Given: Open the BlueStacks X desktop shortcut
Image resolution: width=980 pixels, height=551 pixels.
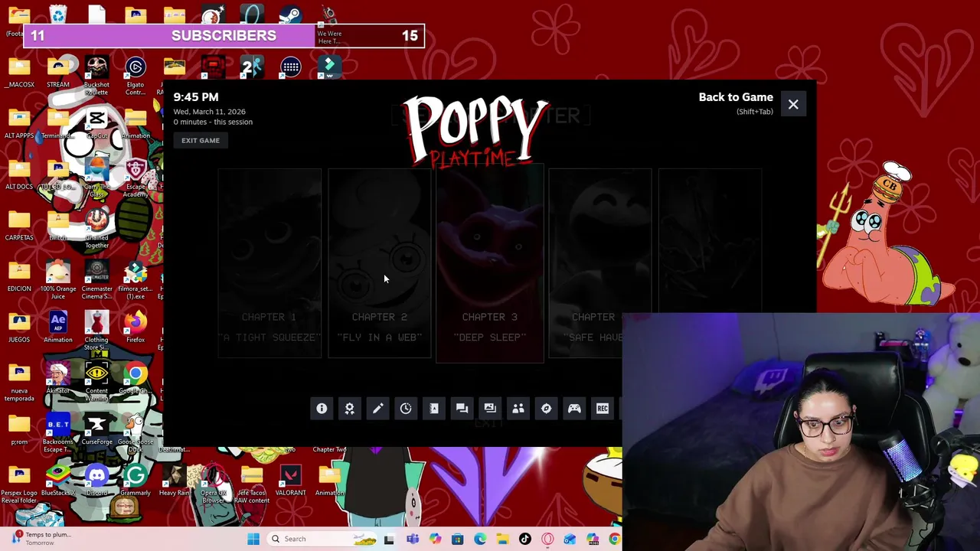Looking at the screenshot, I should click(58, 481).
